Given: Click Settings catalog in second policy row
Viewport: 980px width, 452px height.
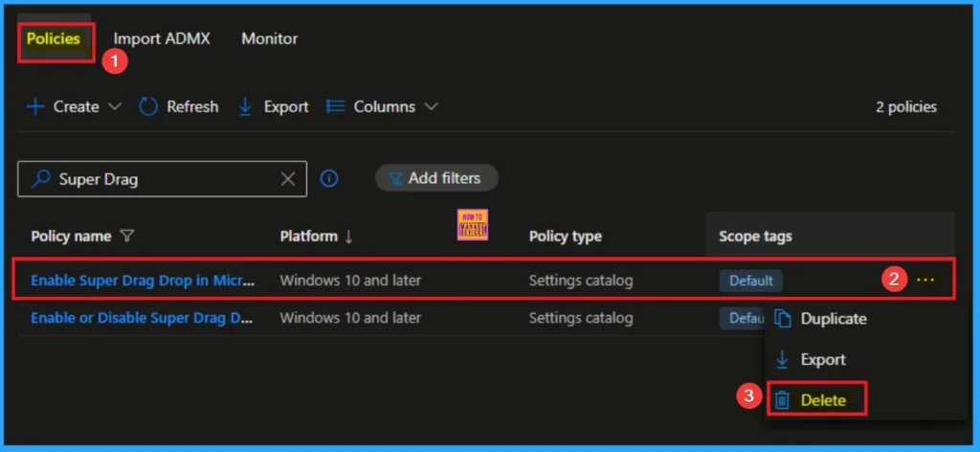Looking at the screenshot, I should pyautogui.click(x=581, y=318).
